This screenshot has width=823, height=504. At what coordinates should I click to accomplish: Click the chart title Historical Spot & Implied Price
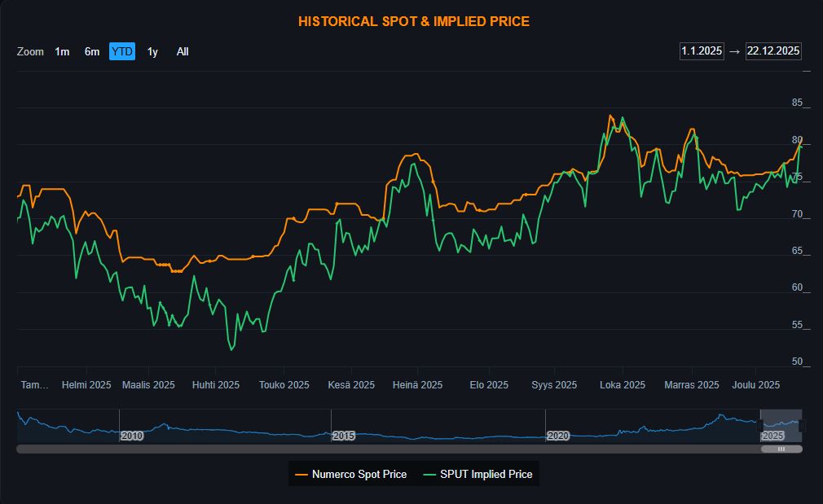414,21
